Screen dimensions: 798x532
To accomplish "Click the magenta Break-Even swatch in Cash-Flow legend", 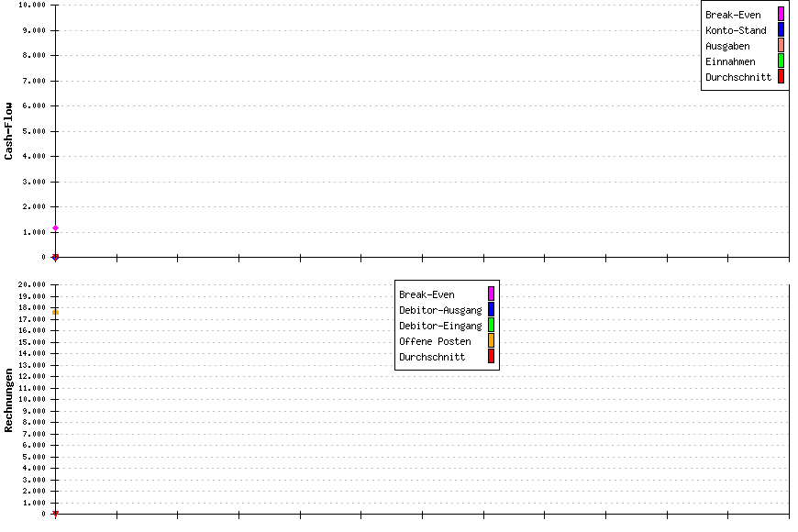I will click(x=781, y=14).
